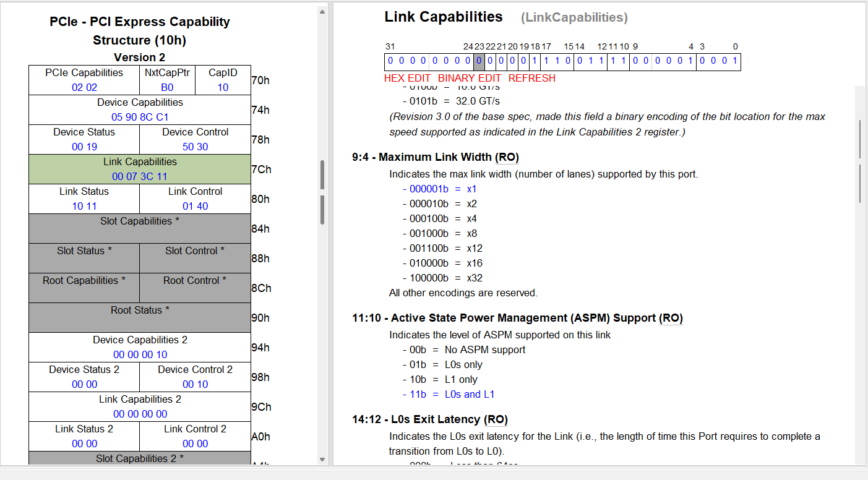The image size is (868, 480).
Task: Select the Link Control register 01 40
Action: point(196,199)
